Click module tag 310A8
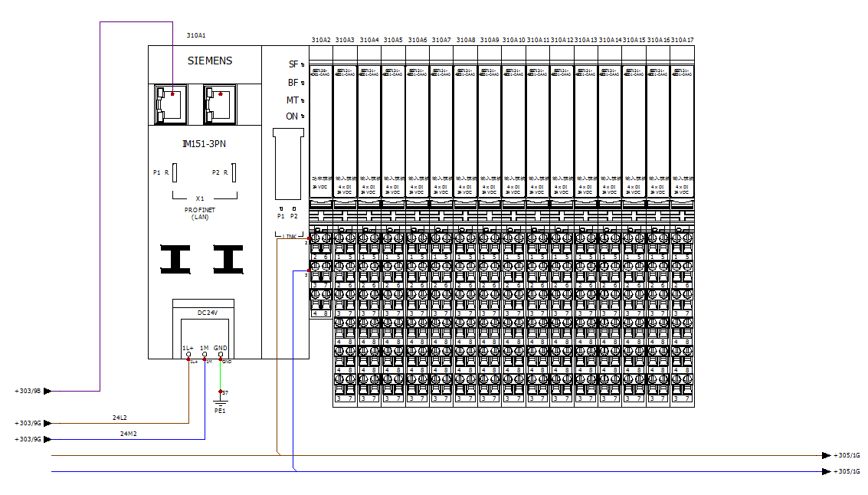868x495 pixels. 466,40
